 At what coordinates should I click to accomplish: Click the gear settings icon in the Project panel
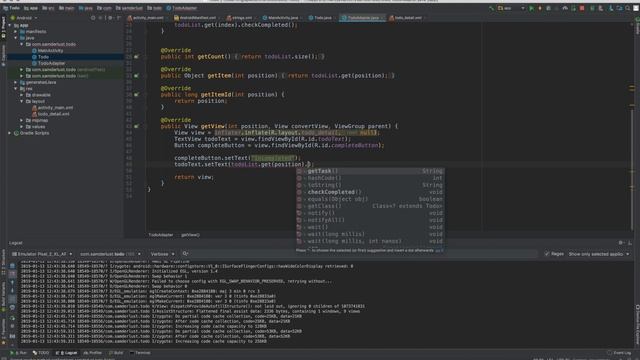point(110,18)
